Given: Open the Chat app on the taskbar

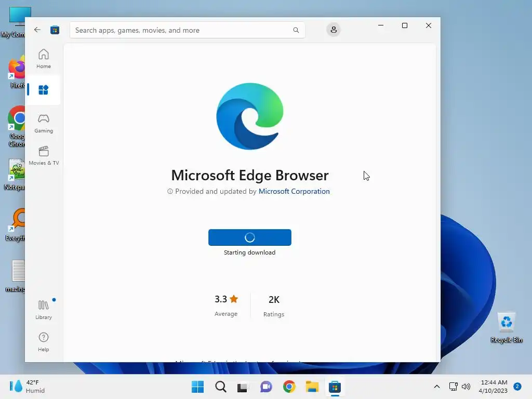Looking at the screenshot, I should [x=267, y=387].
